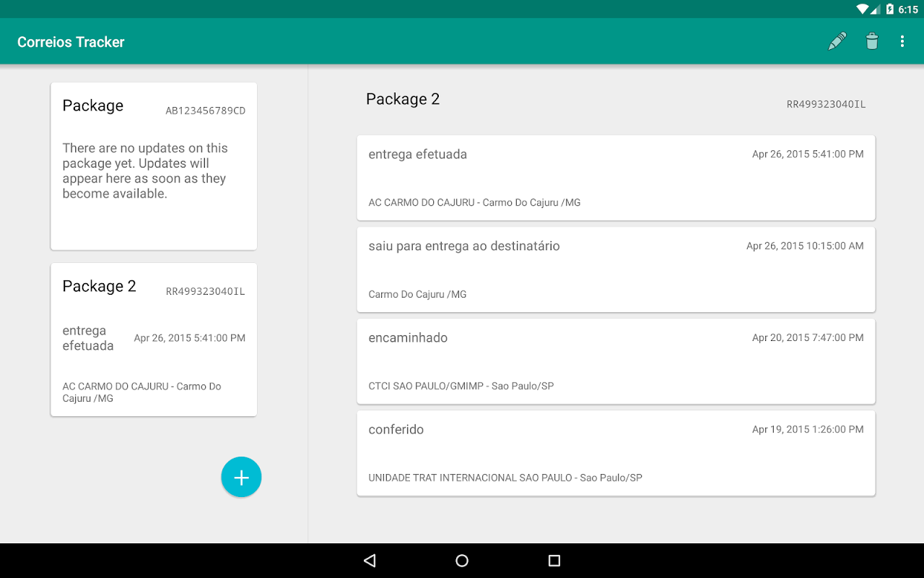Click 'Apr 19, 2015 1:26:00 PM' timestamp
Screen dimensions: 924x578
(808, 429)
